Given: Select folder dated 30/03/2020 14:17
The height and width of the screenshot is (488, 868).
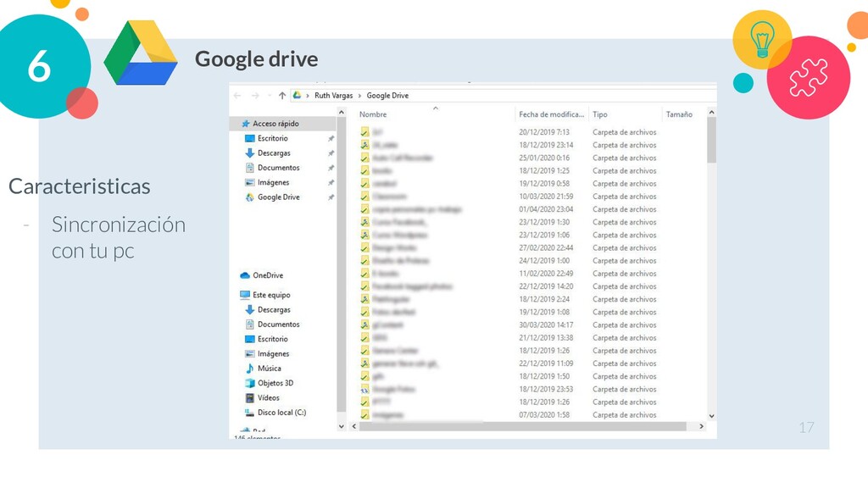Looking at the screenshot, I should [x=508, y=324].
